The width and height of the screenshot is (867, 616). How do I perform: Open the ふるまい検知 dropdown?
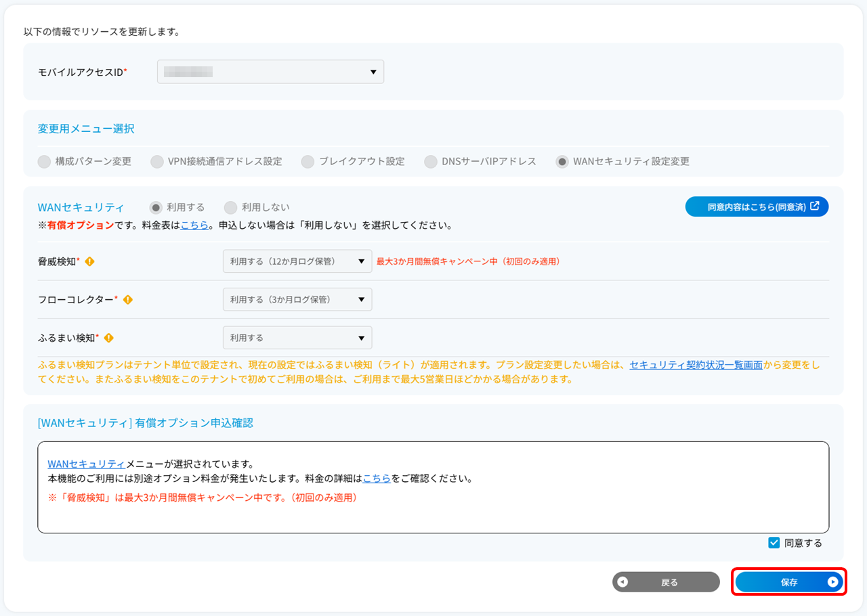[297, 337]
